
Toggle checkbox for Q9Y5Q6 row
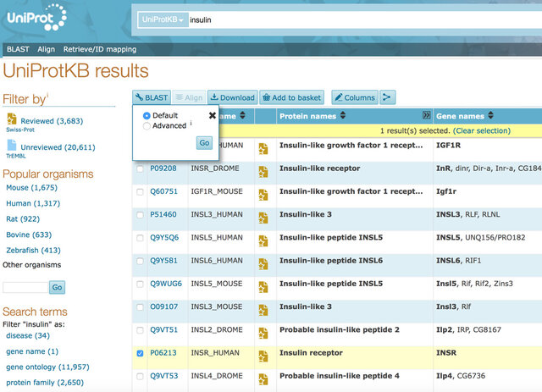pos(140,238)
